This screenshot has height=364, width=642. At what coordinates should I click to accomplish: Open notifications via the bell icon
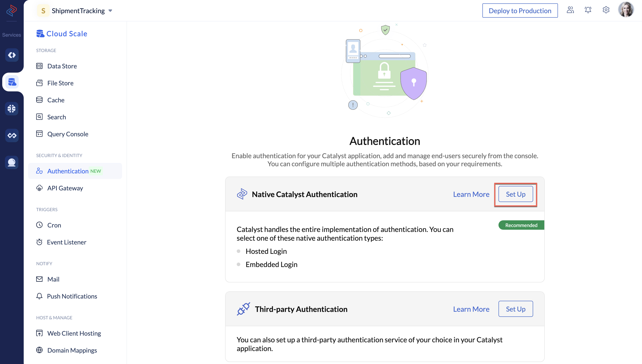pyautogui.click(x=588, y=10)
